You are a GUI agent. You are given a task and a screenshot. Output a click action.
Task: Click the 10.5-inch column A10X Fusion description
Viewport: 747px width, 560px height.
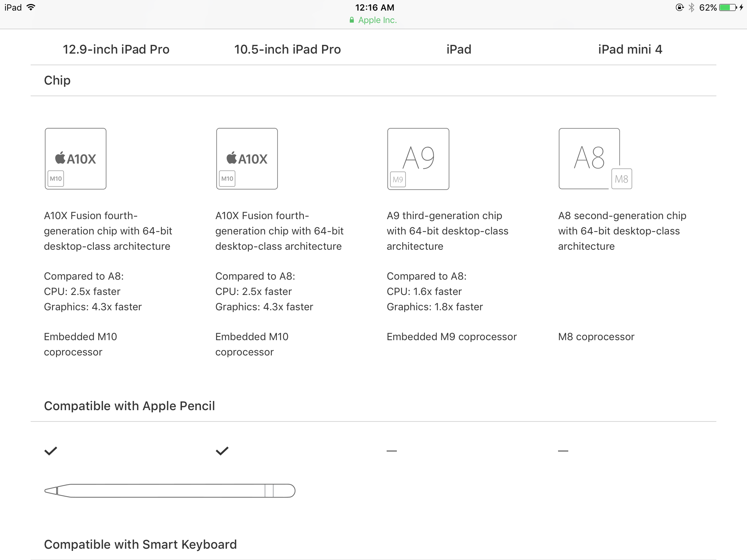(x=279, y=231)
